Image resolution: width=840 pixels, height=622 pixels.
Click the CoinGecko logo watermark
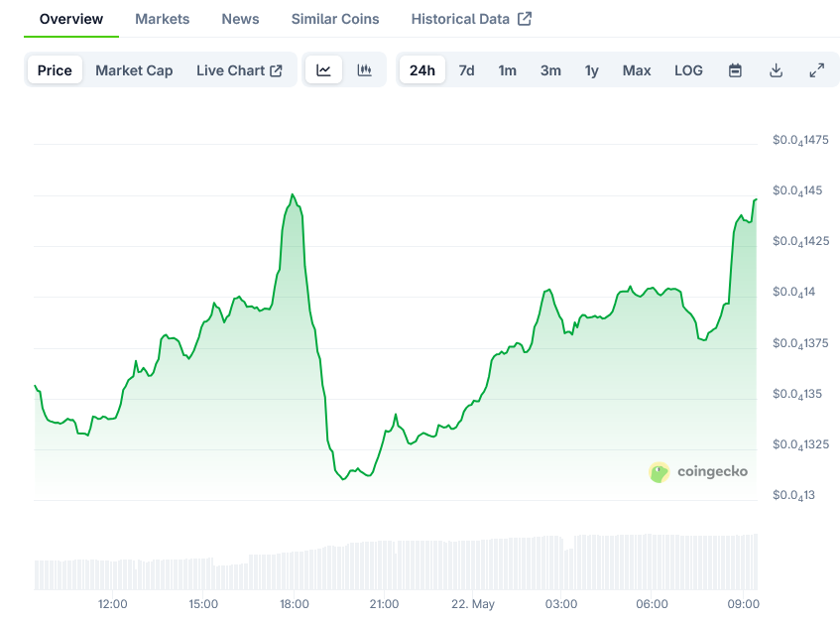pyautogui.click(x=698, y=472)
